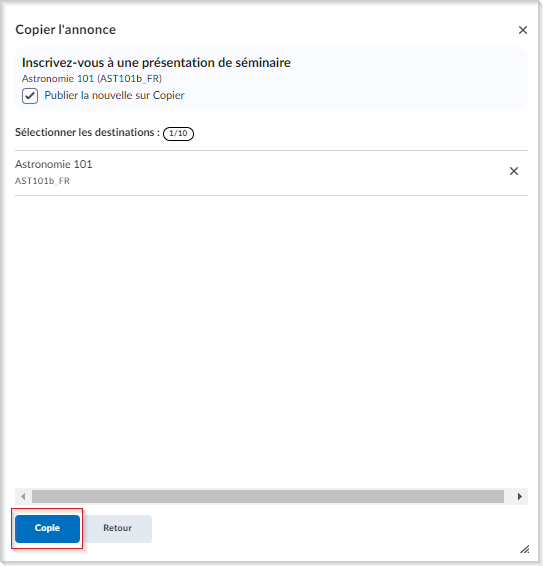Click the 'Sélectionner les destinations' label

point(87,132)
